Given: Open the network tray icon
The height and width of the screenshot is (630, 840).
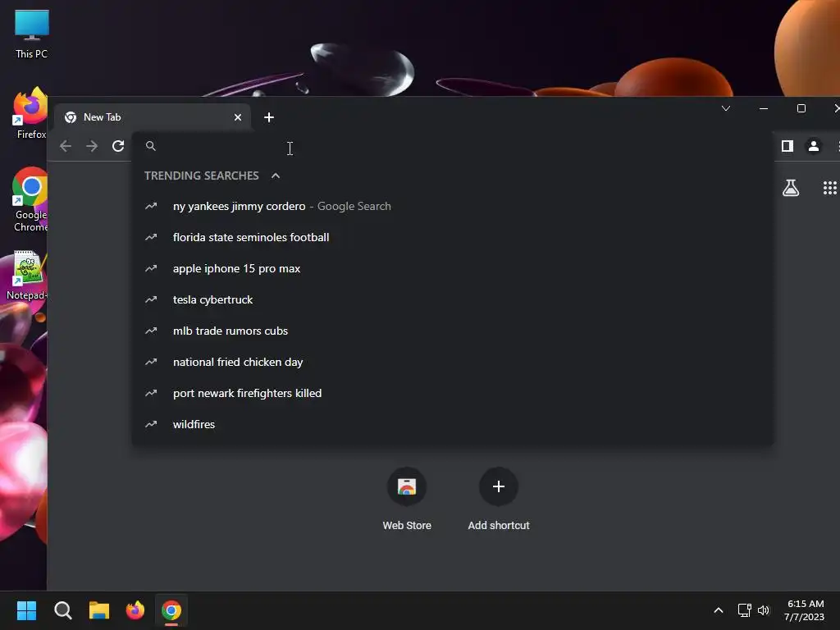Looking at the screenshot, I should click(744, 610).
